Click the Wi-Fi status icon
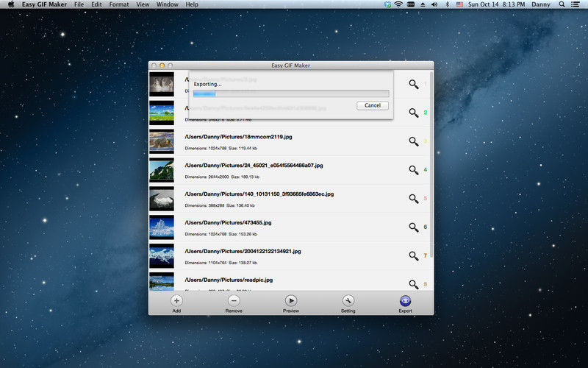This screenshot has width=588, height=368. point(398,4)
